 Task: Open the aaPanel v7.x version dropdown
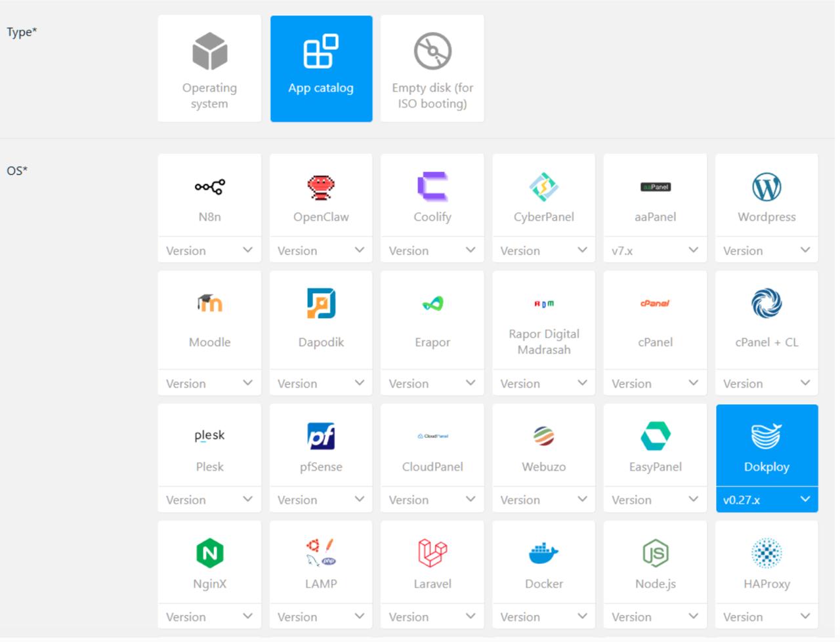(655, 251)
